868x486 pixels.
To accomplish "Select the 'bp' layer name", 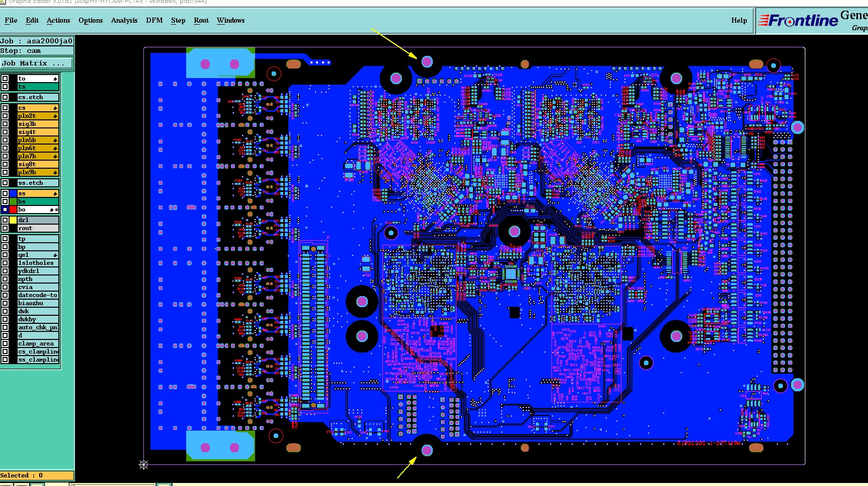I will coord(38,247).
